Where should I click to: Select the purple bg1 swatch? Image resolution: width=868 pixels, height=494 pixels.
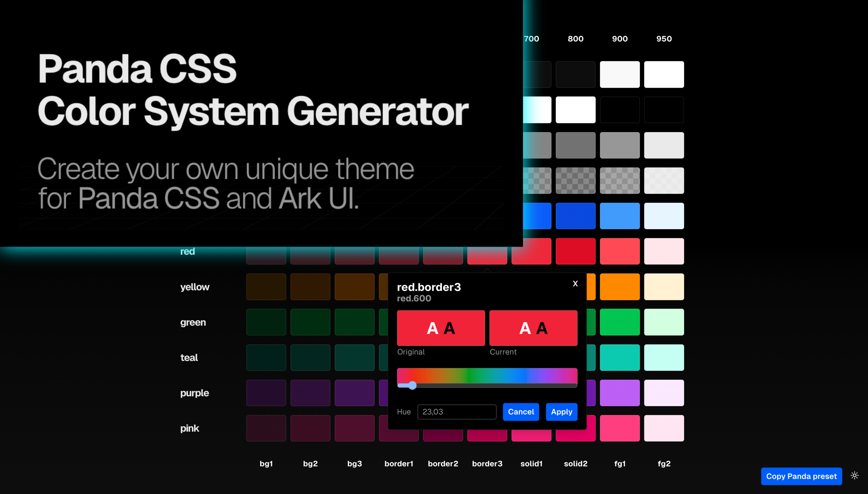click(x=266, y=393)
